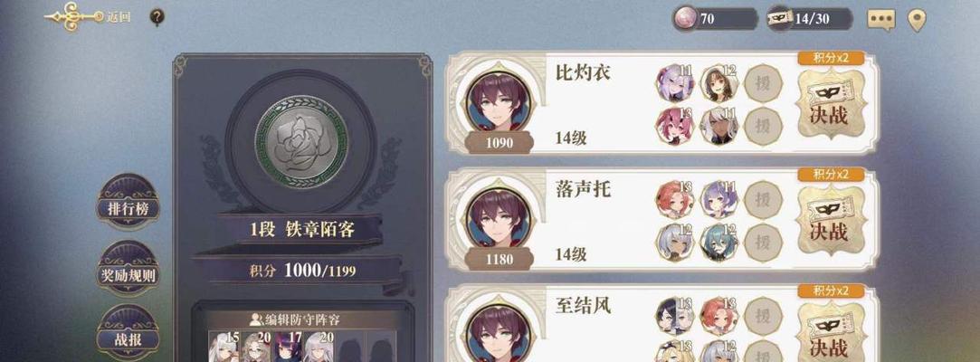
Task: Challenge 落声托 with the 决战 button
Action: point(831,219)
